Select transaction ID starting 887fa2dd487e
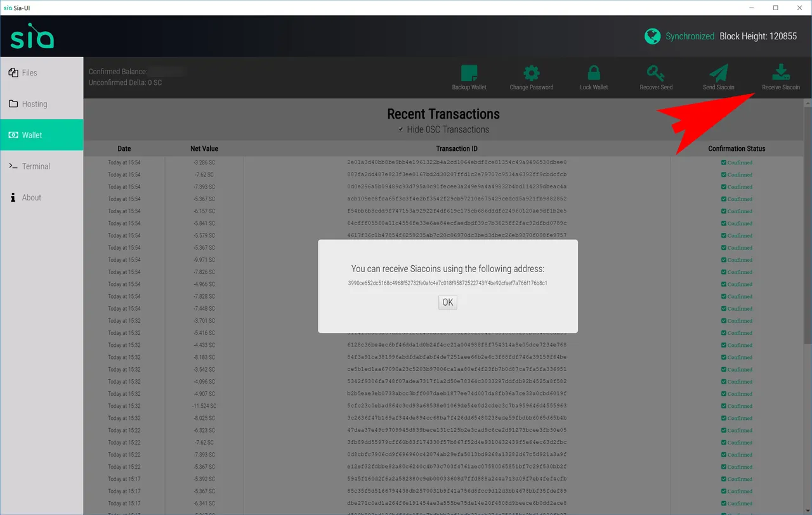The height and width of the screenshot is (515, 812). pyautogui.click(x=457, y=174)
